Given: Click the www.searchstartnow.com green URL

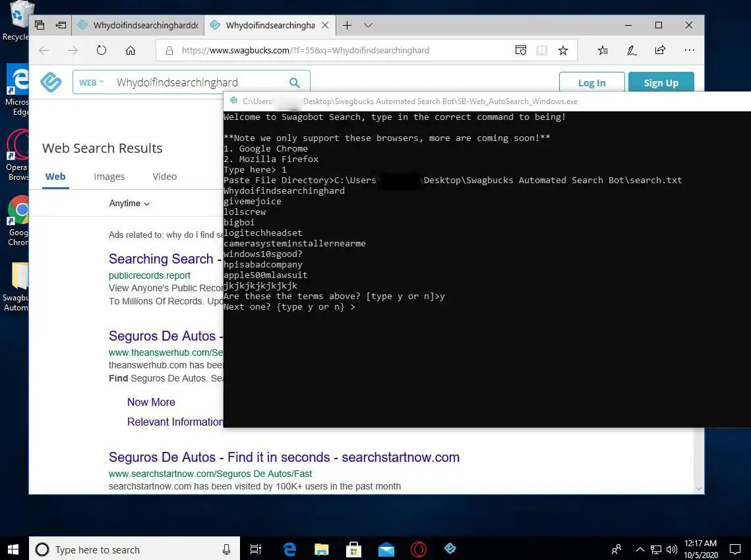Looking at the screenshot, I should (x=210, y=474).
